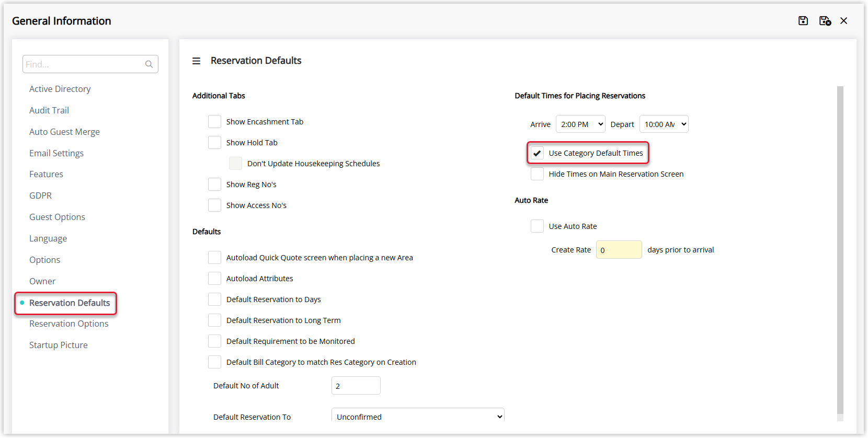Open Audit Trail settings
Screen dimensions: 868x438
[49, 110]
